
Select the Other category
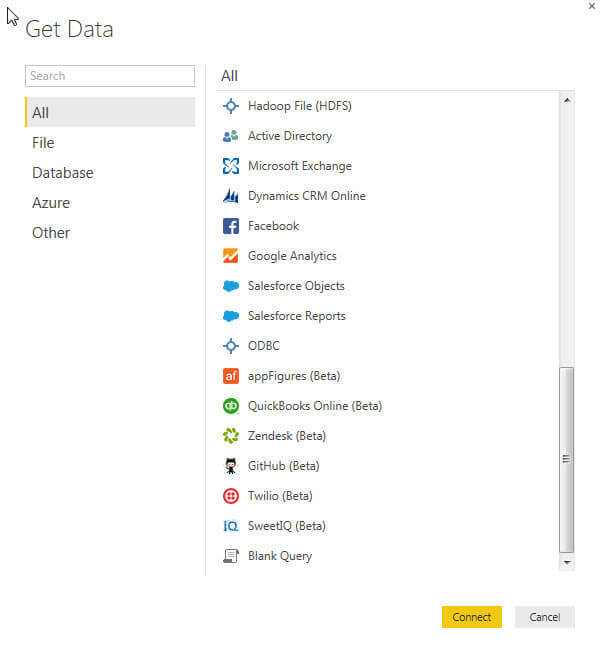tap(51, 233)
